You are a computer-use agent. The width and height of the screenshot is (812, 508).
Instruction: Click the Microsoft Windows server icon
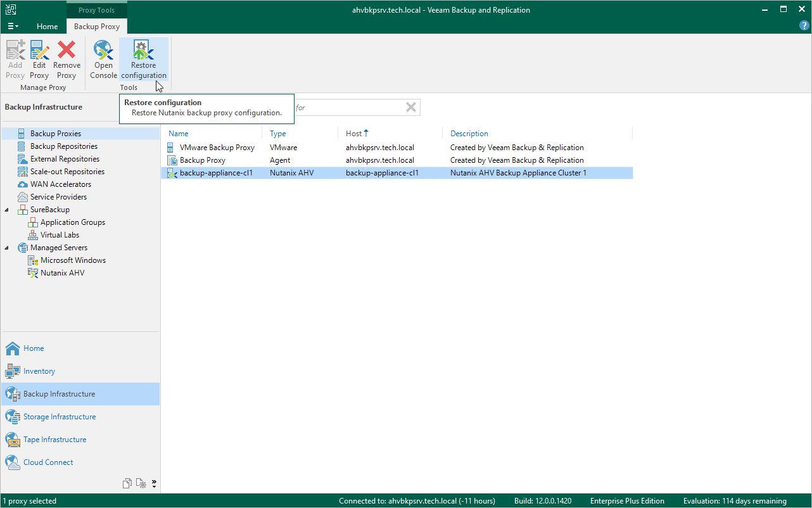pos(33,260)
